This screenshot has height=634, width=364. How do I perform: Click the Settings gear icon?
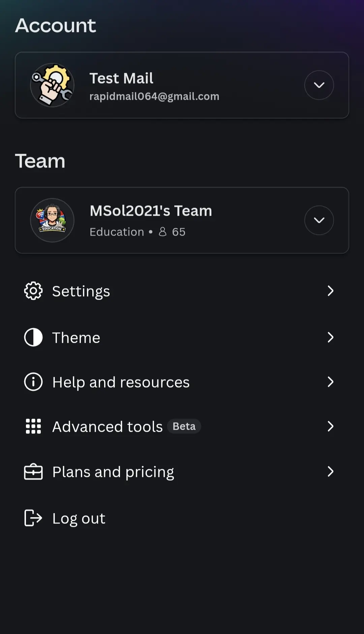point(33,291)
